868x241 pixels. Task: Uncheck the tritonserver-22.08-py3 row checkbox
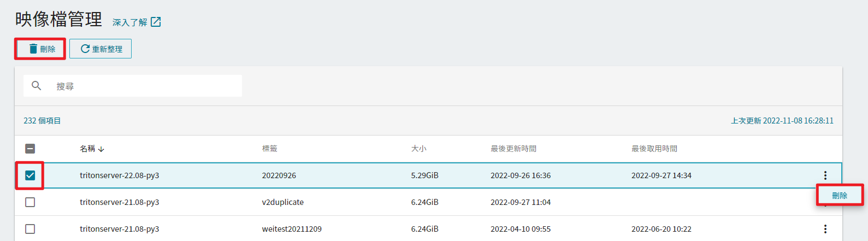(30, 175)
